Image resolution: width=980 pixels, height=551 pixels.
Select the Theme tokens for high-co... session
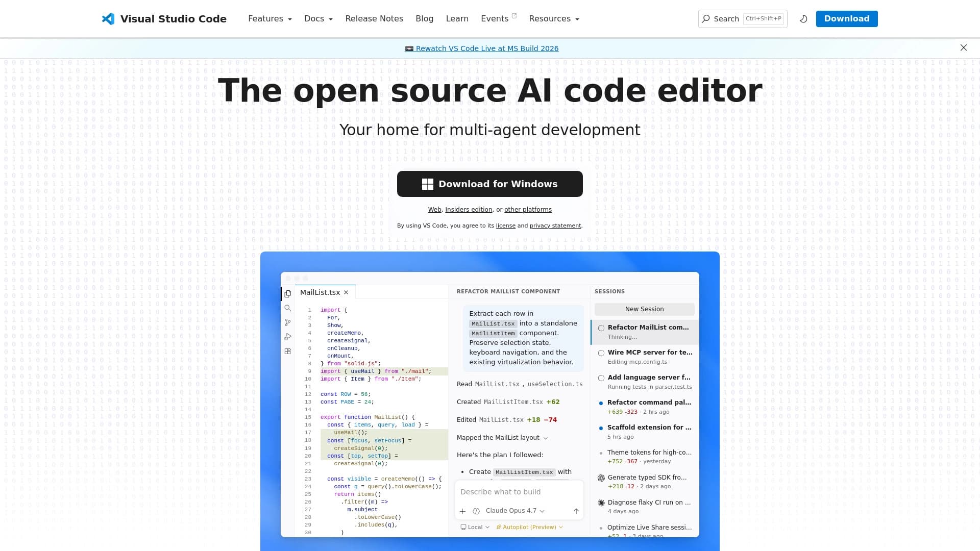point(645,457)
